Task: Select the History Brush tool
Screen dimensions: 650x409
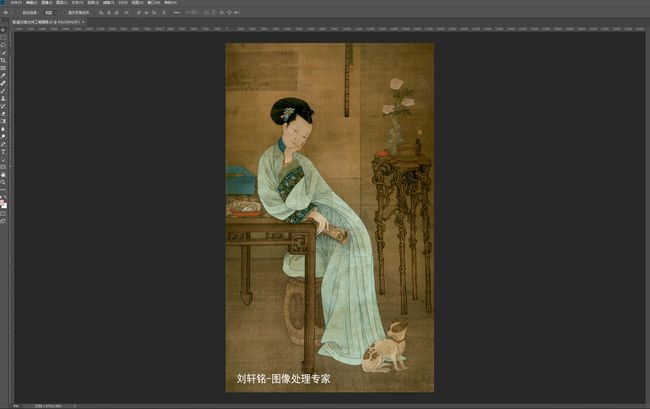Action: 3,106
